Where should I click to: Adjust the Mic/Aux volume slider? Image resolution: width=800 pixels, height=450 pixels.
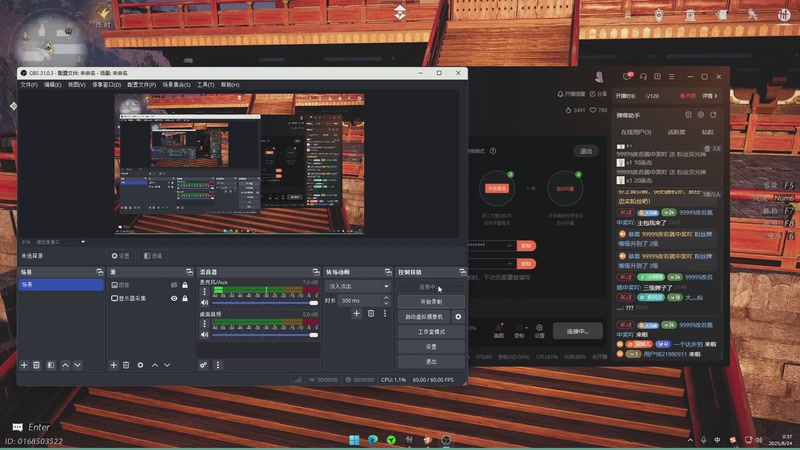[265, 303]
